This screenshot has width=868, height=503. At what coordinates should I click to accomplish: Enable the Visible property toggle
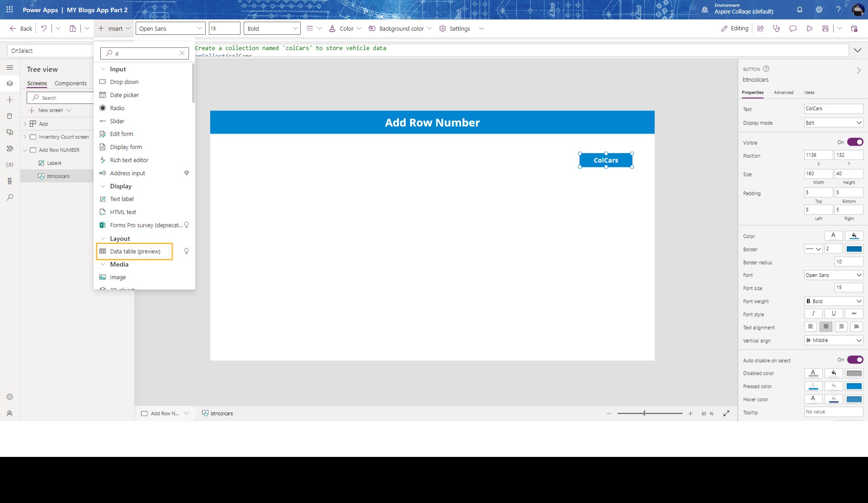(x=855, y=141)
